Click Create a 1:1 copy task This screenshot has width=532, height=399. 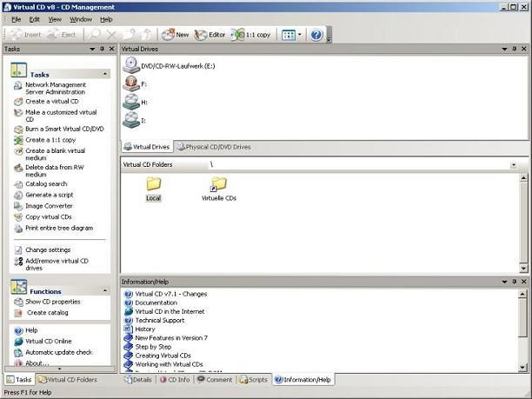(50, 140)
